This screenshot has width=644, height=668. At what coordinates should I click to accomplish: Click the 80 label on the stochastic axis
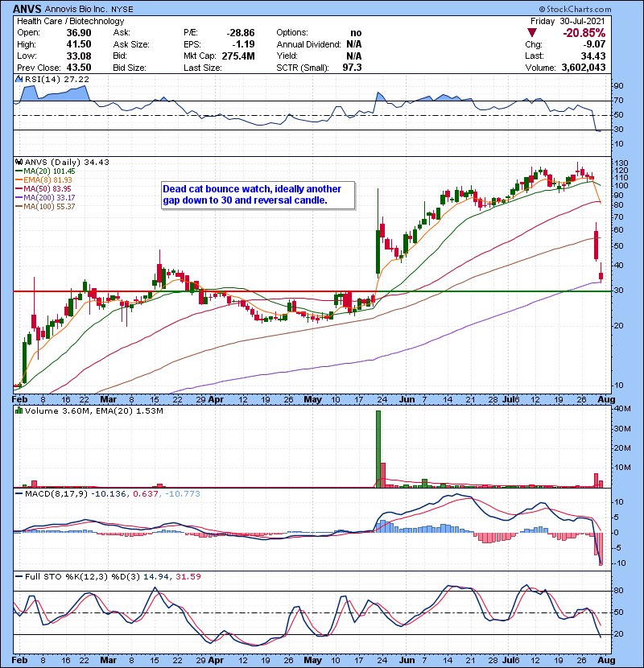click(618, 591)
